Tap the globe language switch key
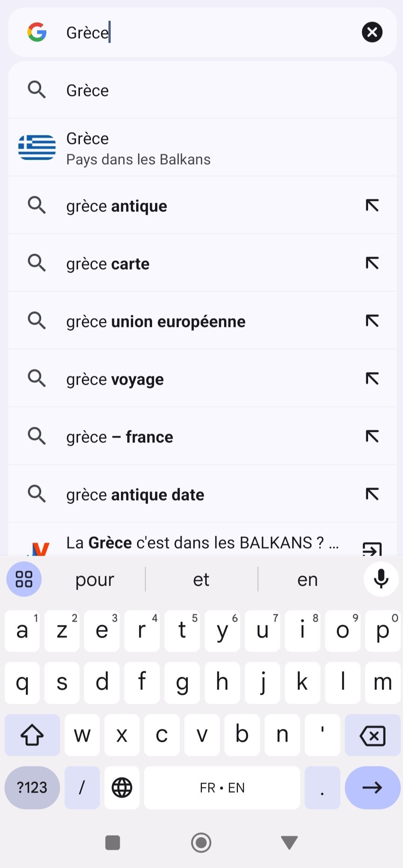The width and height of the screenshot is (403, 868). pos(122,787)
